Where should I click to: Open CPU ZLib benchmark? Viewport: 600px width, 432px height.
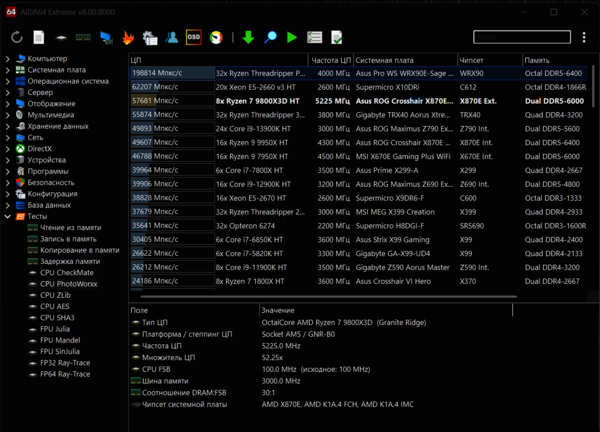point(55,295)
